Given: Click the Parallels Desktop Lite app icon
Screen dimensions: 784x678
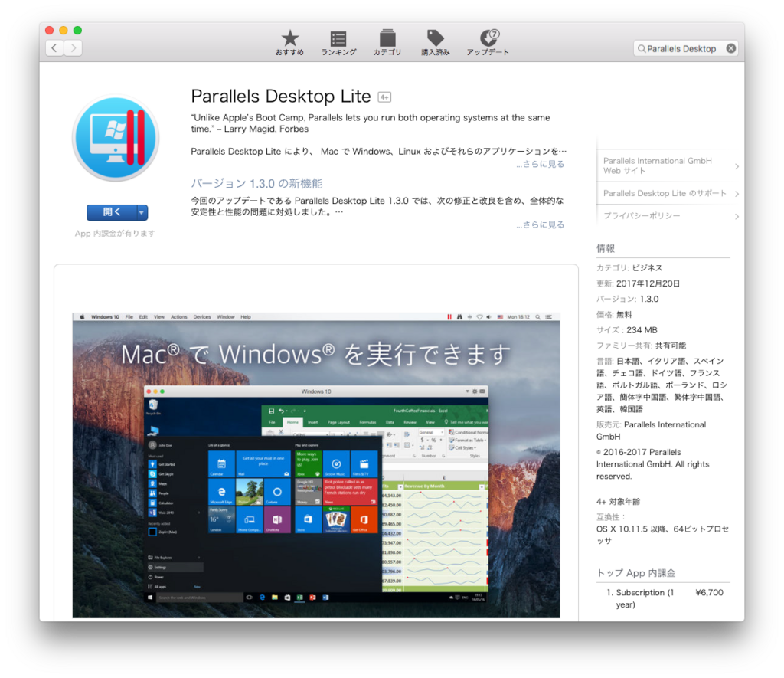Looking at the screenshot, I should point(116,138).
